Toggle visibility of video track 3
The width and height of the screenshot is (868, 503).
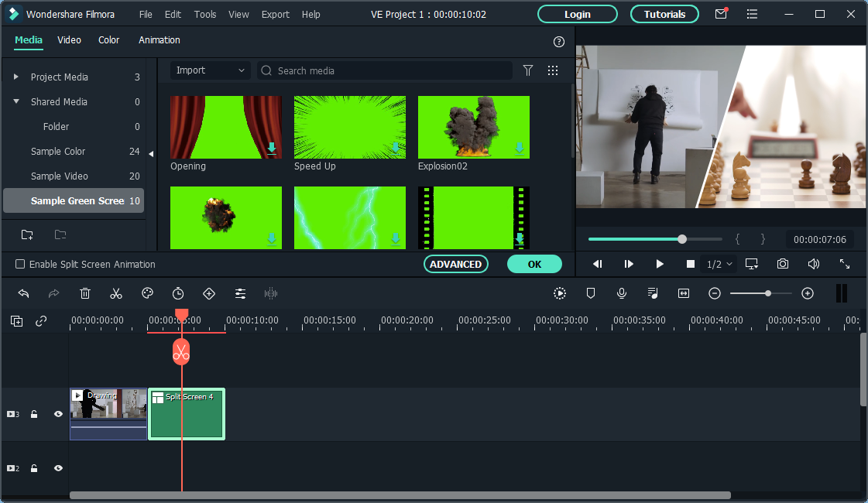[58, 414]
